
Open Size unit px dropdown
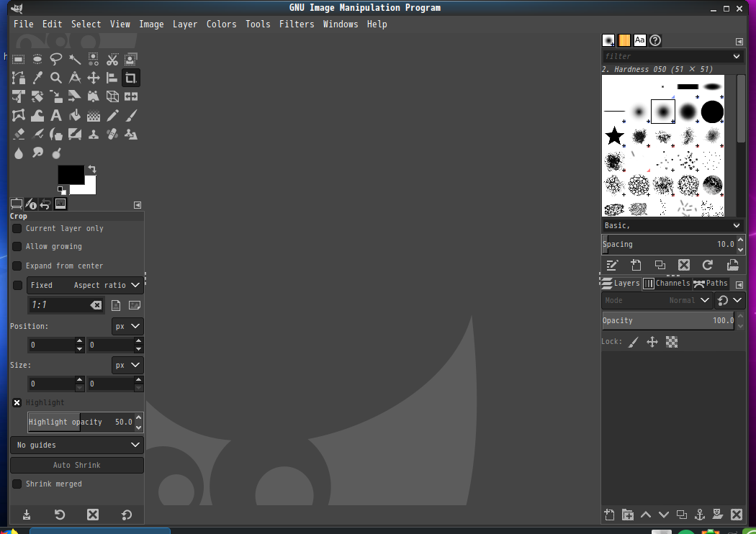(127, 366)
